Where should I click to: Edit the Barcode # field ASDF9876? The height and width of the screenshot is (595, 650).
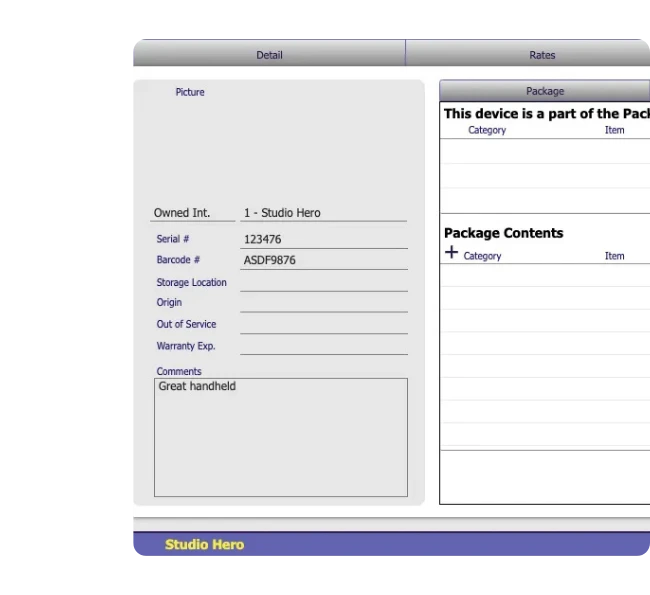[324, 260]
